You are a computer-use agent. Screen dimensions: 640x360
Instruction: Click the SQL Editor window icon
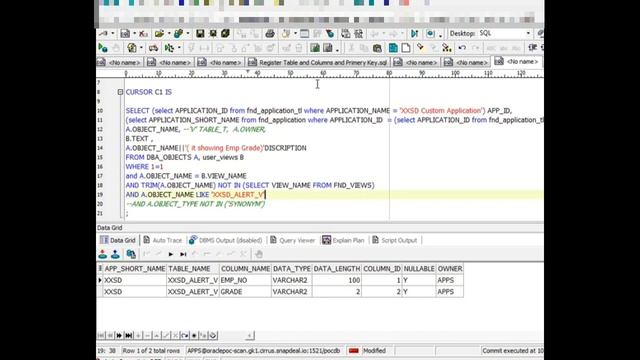(x=125, y=33)
